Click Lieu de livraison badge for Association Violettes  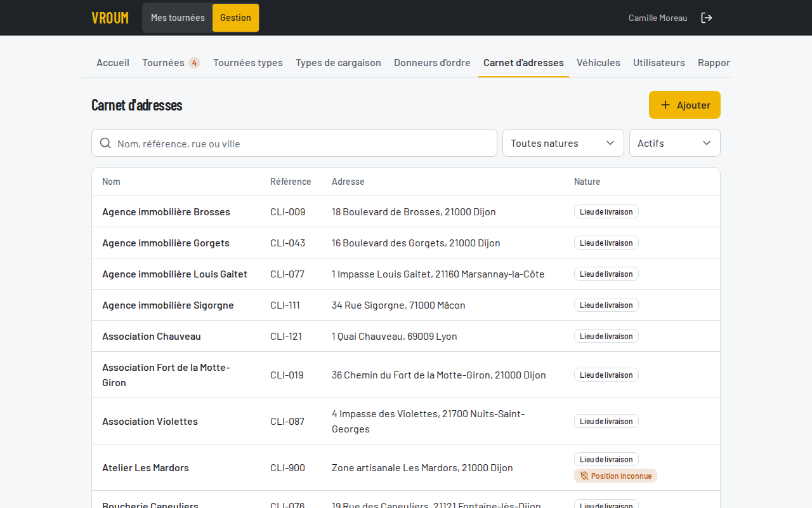pyautogui.click(x=606, y=421)
